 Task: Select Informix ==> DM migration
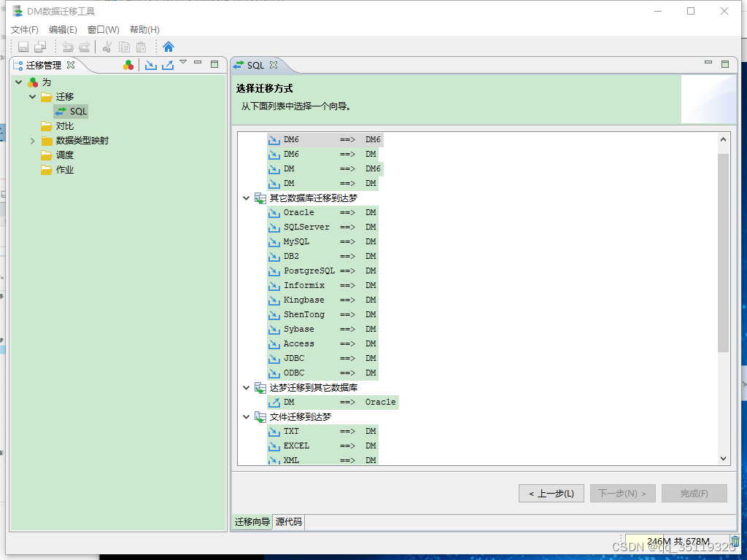[323, 286]
